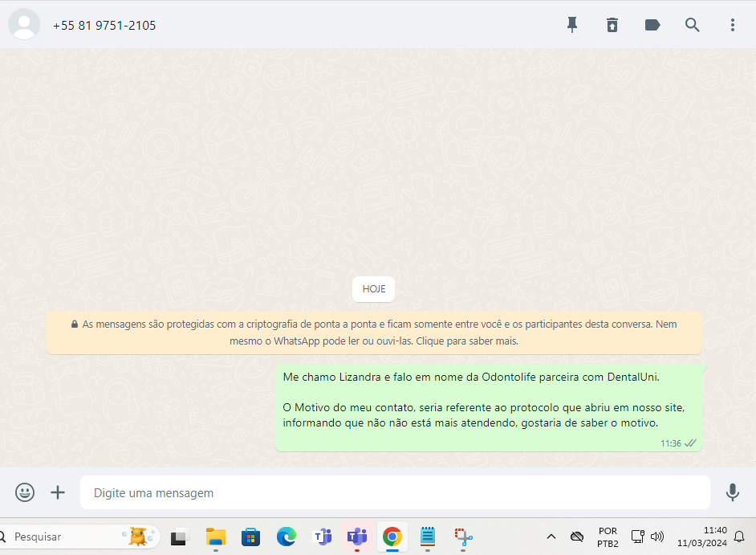Open the first Microsoft Teams taskbar icon
This screenshot has height=555, width=756.
[323, 537]
